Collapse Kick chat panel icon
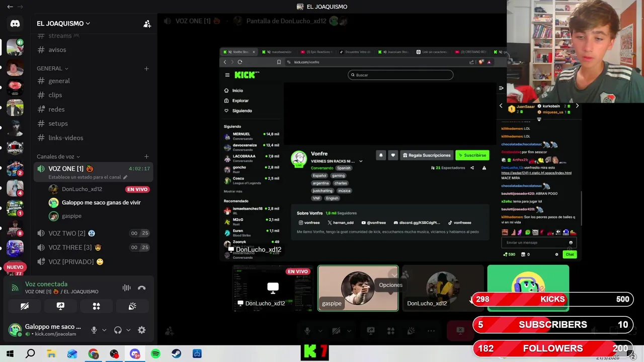 [x=501, y=88]
